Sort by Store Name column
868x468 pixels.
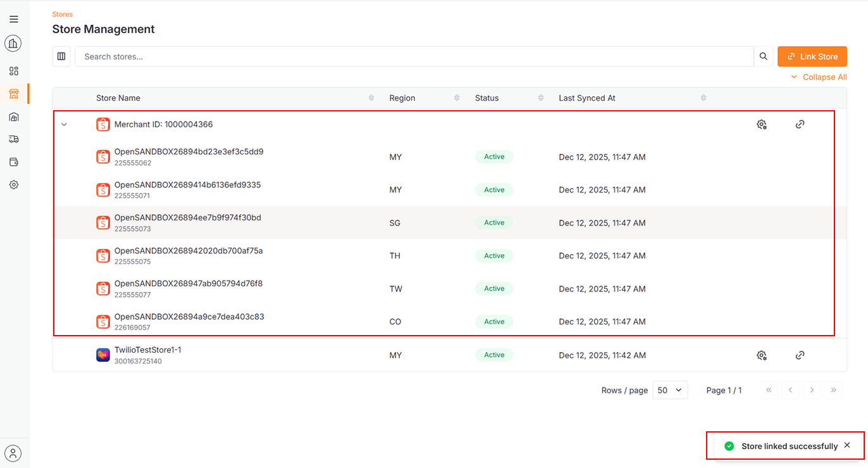pos(371,98)
